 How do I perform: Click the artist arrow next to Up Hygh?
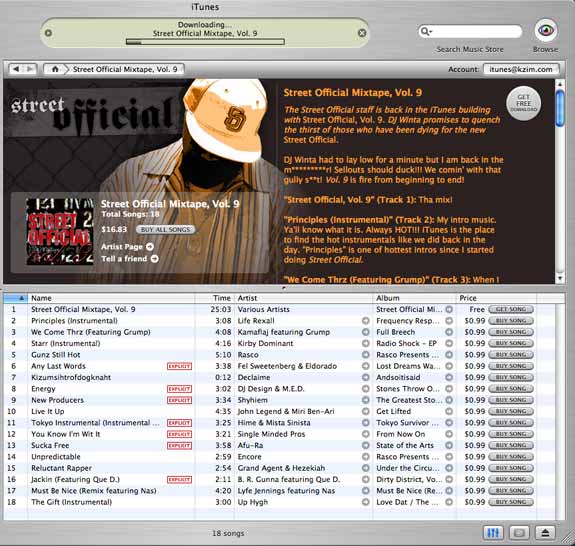point(366,502)
